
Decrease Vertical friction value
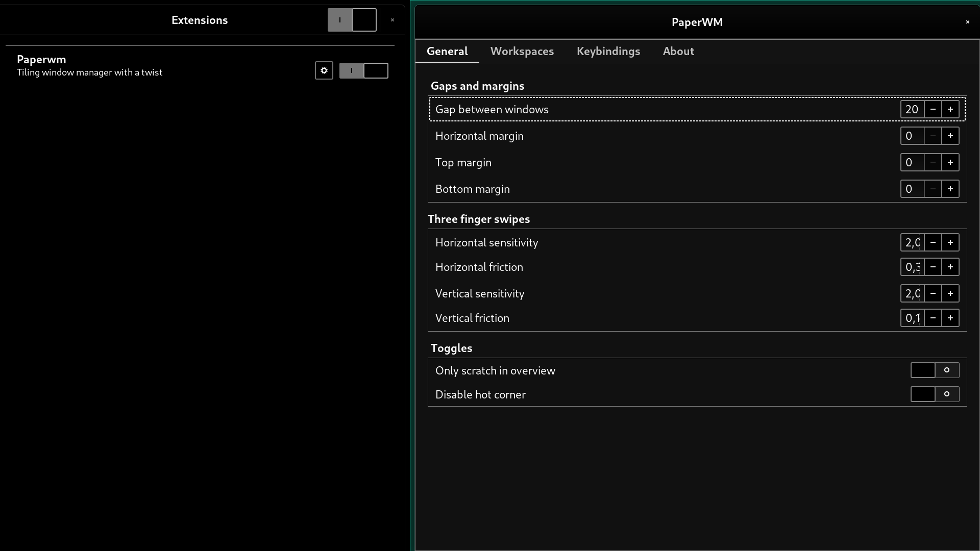coord(933,318)
